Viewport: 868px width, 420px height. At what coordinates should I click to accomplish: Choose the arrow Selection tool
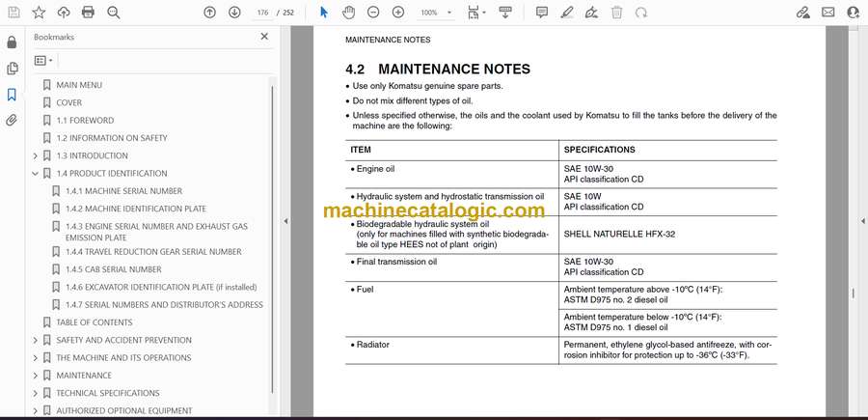coord(324,13)
